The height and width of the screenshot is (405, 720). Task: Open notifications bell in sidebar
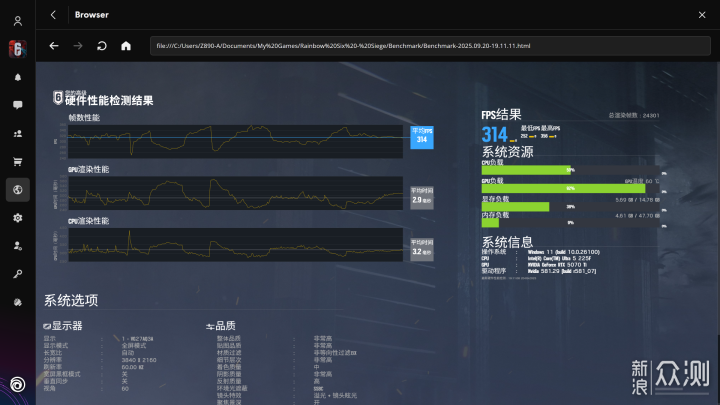[x=17, y=77]
